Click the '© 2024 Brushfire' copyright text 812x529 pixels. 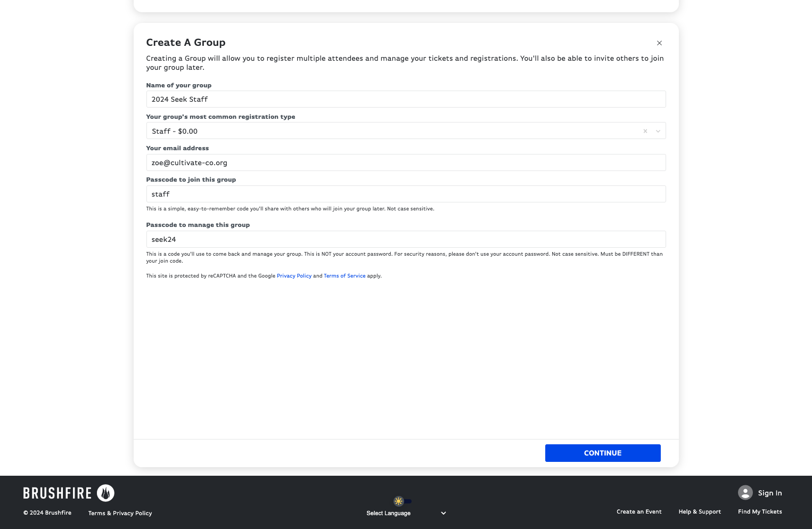coord(47,513)
